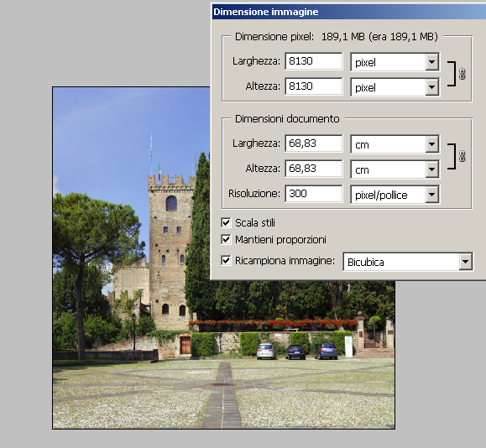The height and width of the screenshot is (448, 486).
Task: Expand the document Larghezza cm dropdown
Action: click(395, 144)
